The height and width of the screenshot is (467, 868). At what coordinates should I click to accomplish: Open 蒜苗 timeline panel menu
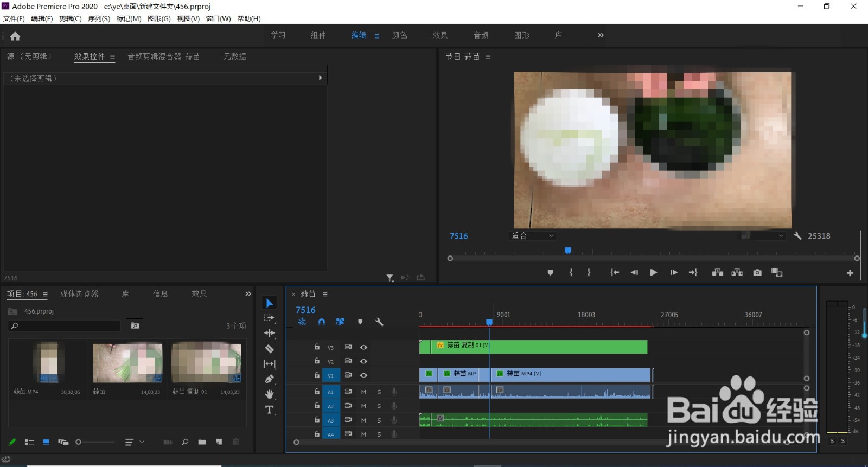(325, 294)
